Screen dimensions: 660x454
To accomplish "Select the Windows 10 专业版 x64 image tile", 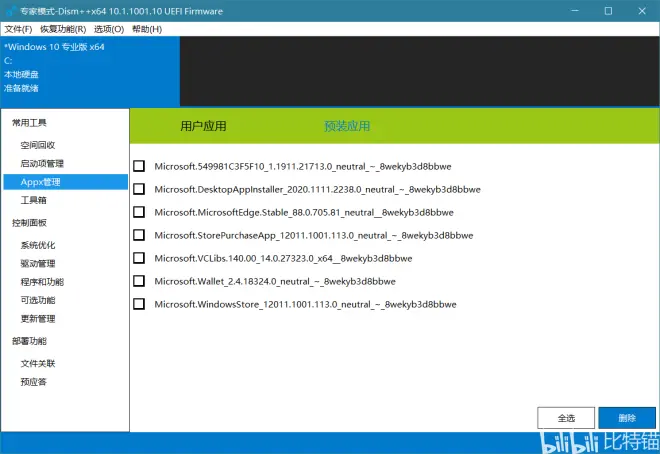I will 90,68.
